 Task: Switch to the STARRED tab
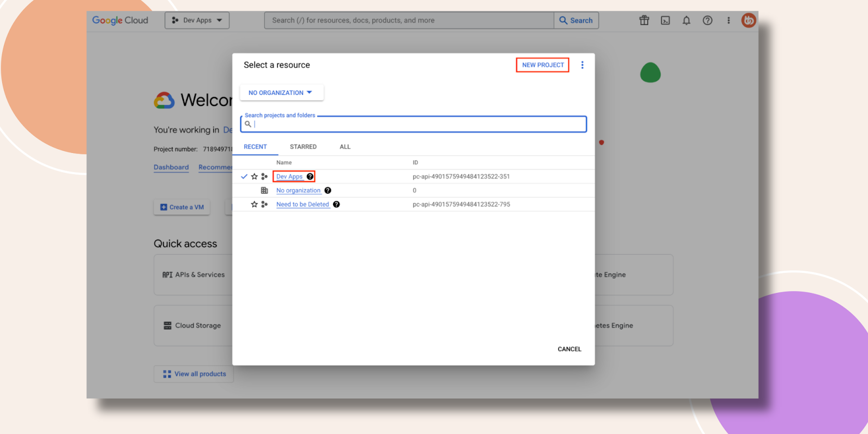tap(303, 147)
